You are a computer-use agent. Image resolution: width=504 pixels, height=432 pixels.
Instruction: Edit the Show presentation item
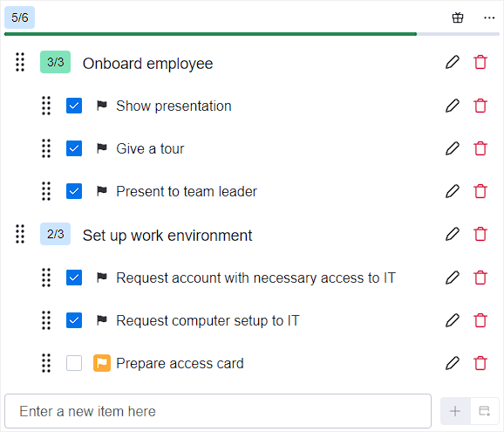(453, 106)
